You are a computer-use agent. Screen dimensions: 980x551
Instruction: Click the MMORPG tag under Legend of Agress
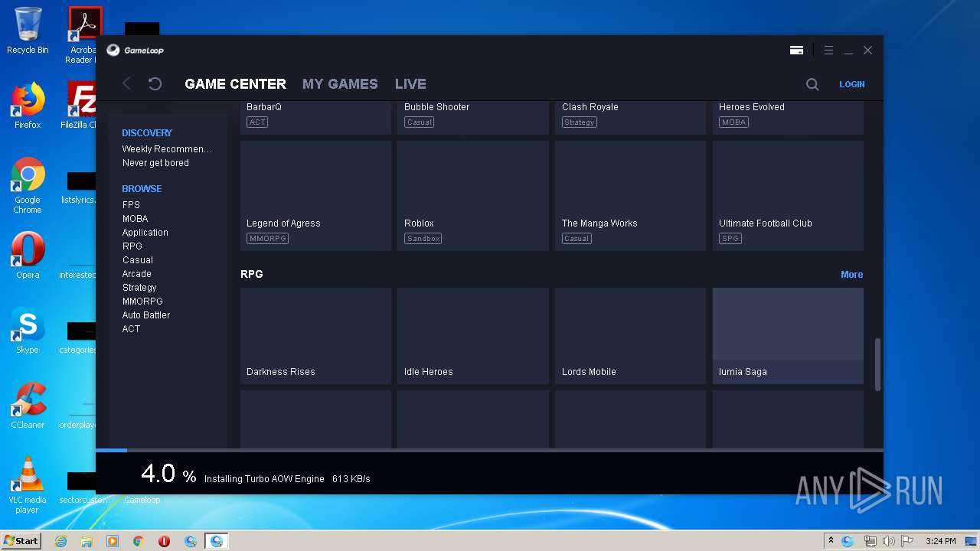tap(267, 239)
